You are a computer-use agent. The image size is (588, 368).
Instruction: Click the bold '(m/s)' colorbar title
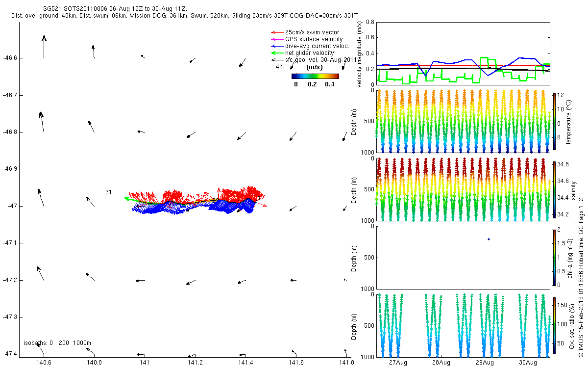[314, 67]
